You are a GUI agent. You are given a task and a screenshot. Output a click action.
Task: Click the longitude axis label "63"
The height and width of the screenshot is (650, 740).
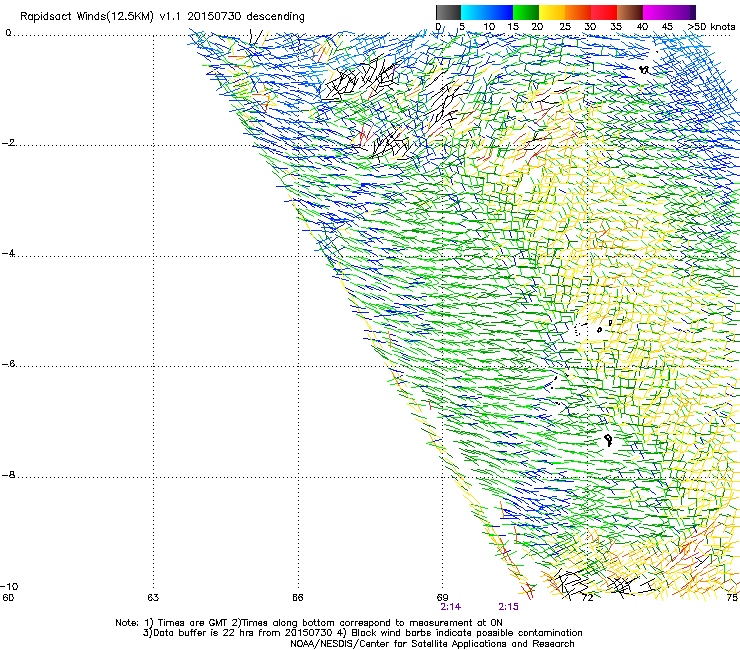coord(153,598)
